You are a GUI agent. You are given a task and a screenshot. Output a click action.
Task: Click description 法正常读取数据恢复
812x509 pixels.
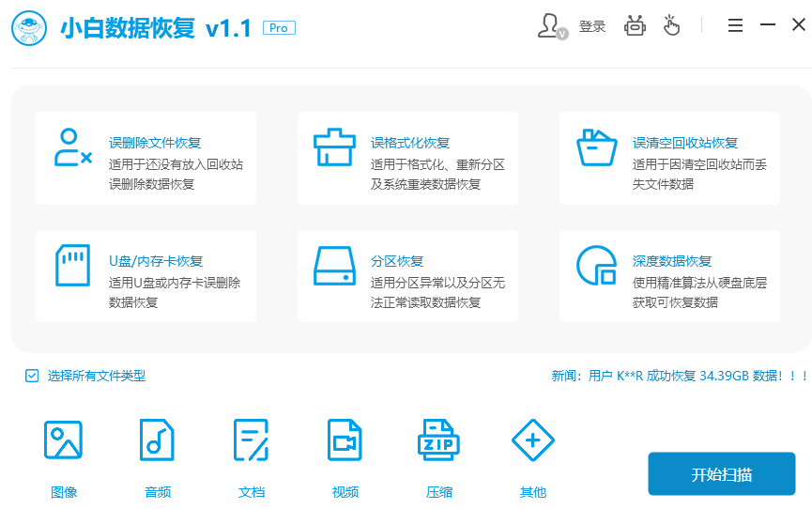point(425,302)
